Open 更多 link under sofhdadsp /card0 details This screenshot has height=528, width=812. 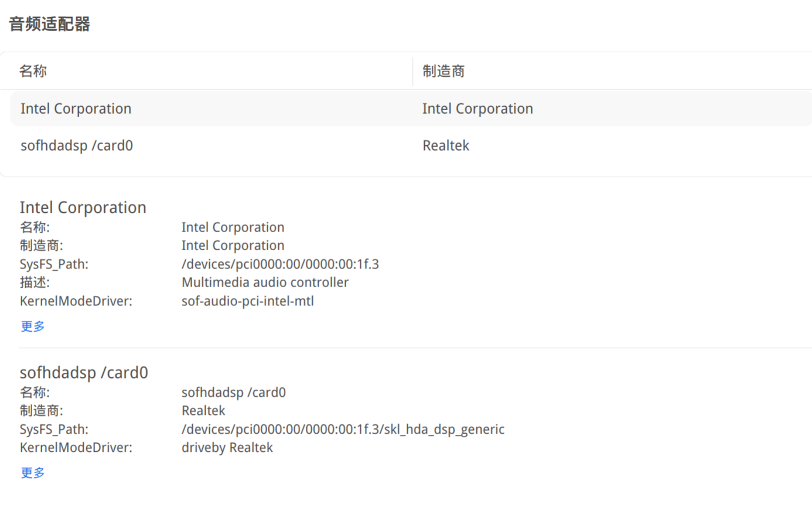tap(33, 473)
